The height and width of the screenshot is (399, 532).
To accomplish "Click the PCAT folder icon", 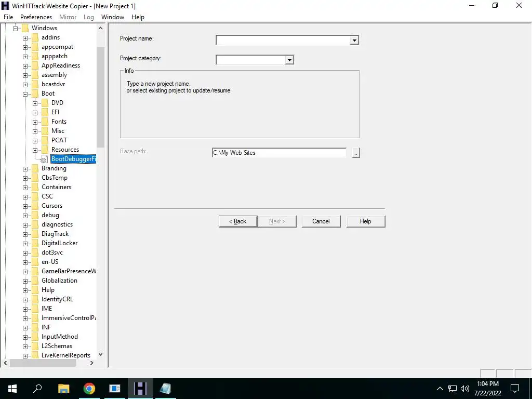I will click(45, 140).
